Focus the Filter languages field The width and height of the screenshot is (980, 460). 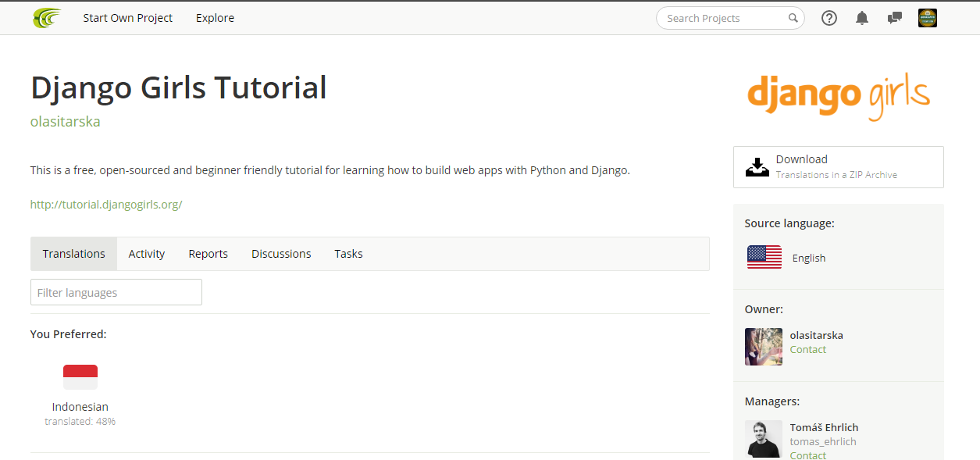pos(116,292)
